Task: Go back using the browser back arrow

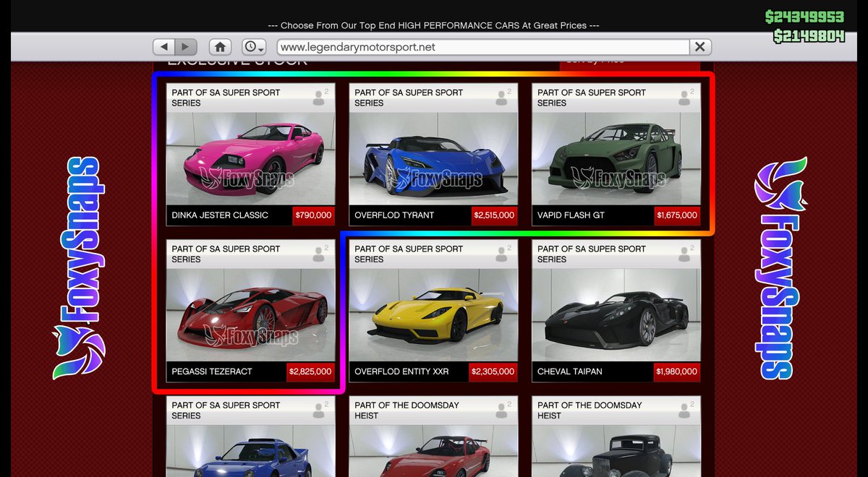Action: pyautogui.click(x=165, y=47)
